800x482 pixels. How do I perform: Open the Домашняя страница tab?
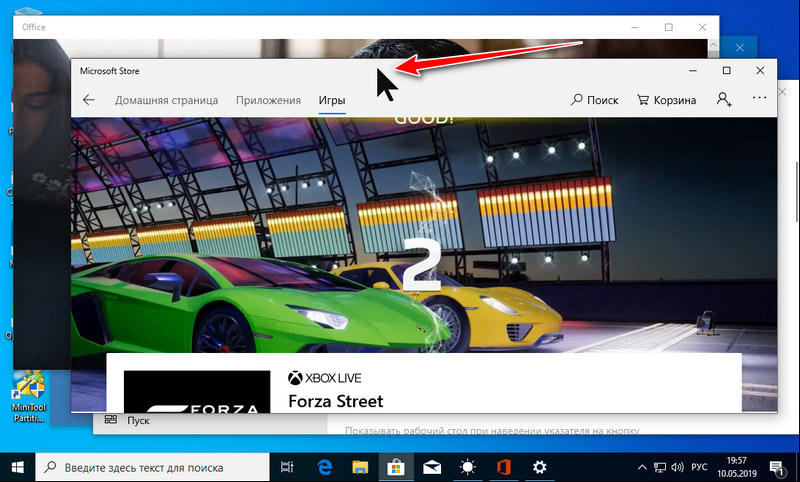click(166, 100)
